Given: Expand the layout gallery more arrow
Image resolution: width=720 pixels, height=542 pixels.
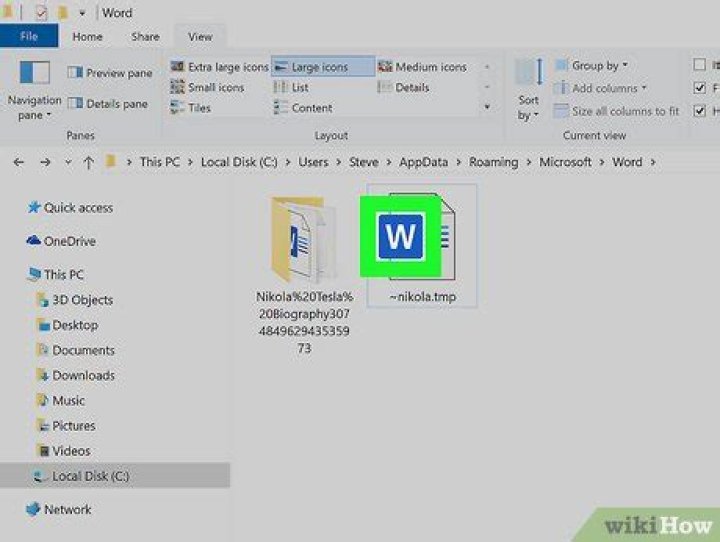Looking at the screenshot, I should (487, 107).
